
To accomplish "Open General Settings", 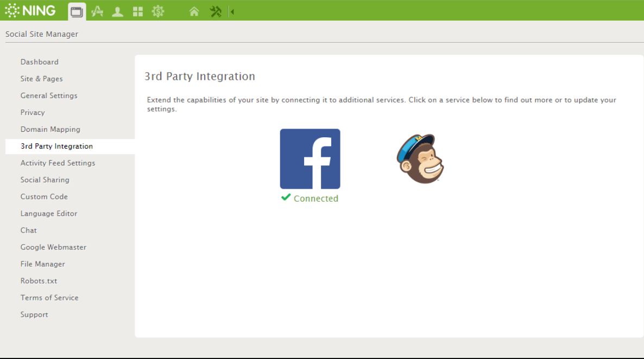I will point(49,95).
